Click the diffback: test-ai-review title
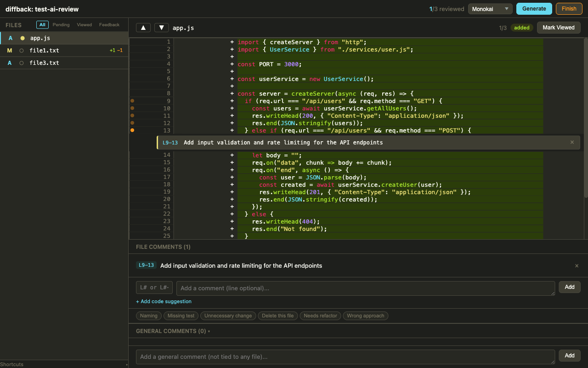The height and width of the screenshot is (368, 588). click(x=42, y=9)
